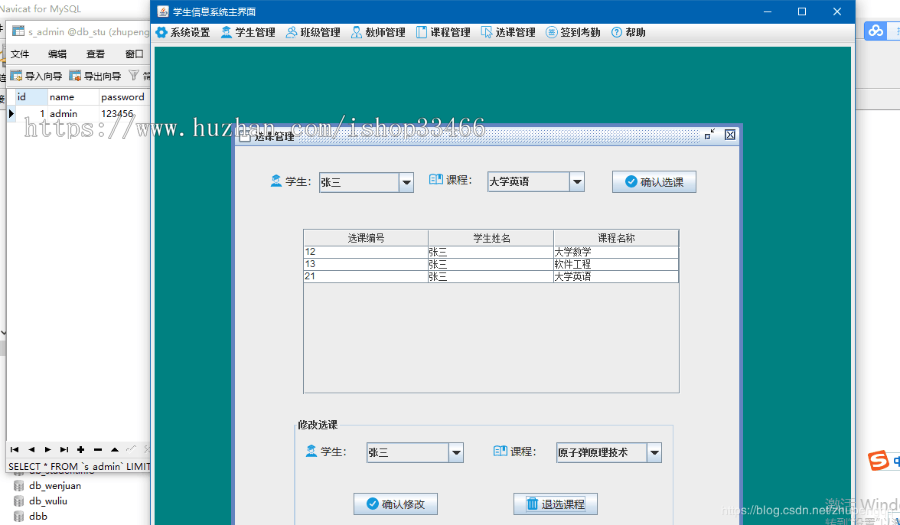
Task: Select table row with ID 12
Action: pos(491,252)
